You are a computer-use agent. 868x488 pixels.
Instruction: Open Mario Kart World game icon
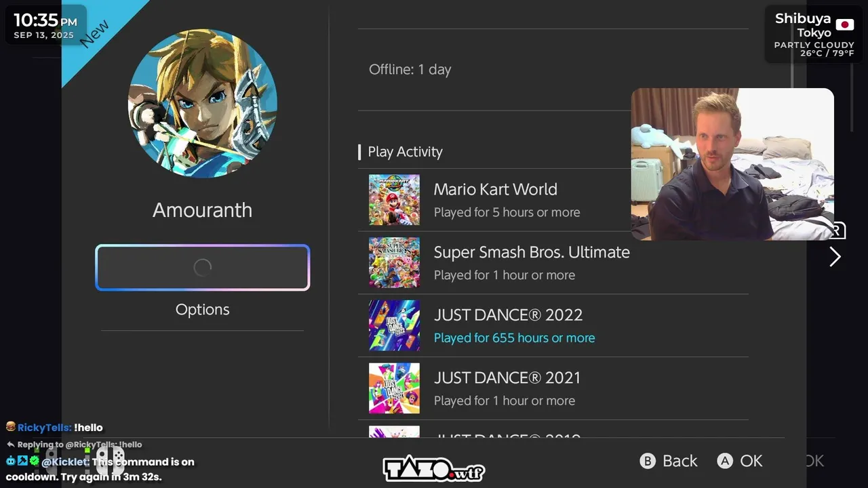pyautogui.click(x=394, y=200)
